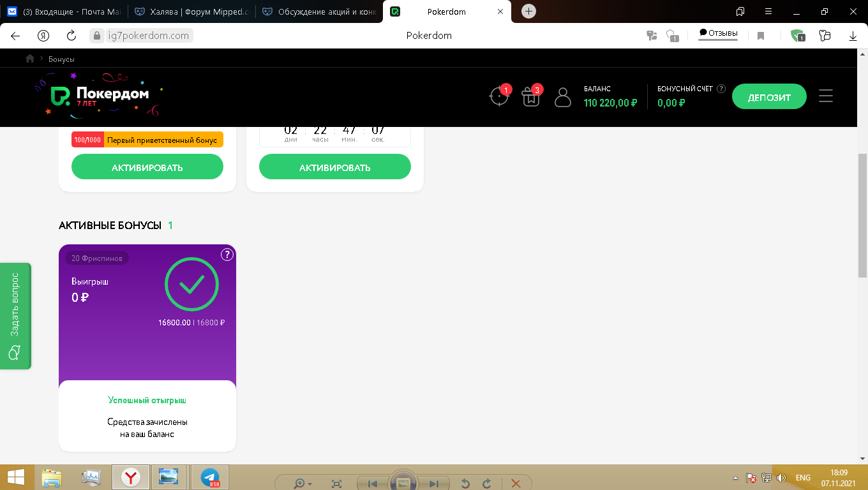The image size is (868, 490).
Task: Click the 20 Фриспинов bonus label
Action: [x=97, y=258]
